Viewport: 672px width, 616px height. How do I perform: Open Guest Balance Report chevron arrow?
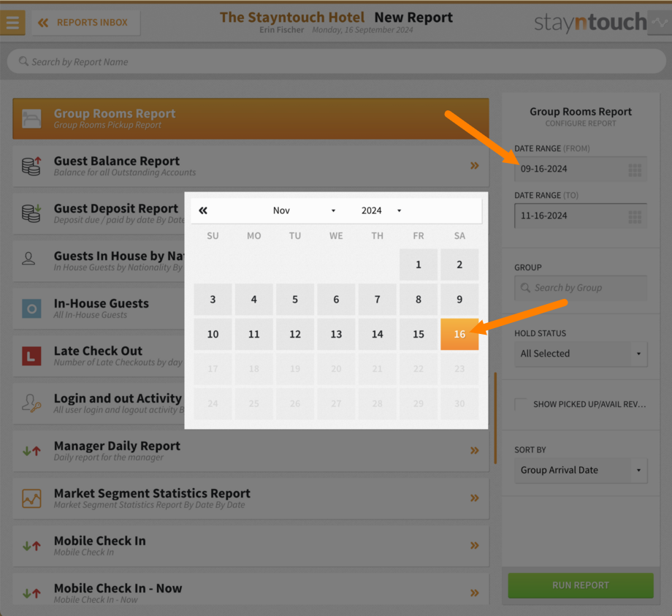pyautogui.click(x=475, y=166)
